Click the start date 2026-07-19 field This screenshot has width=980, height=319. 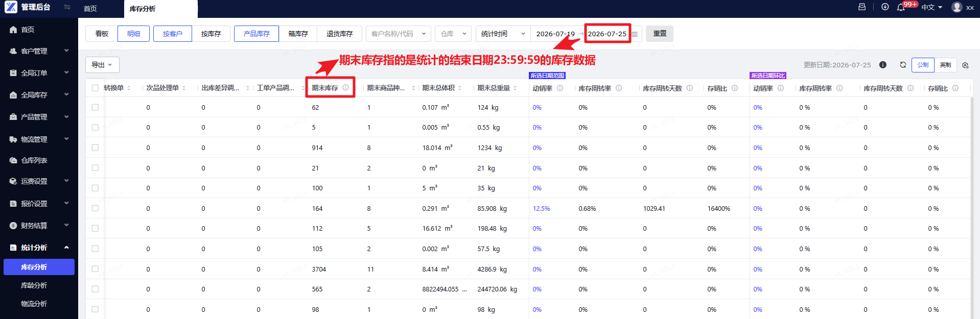point(555,34)
